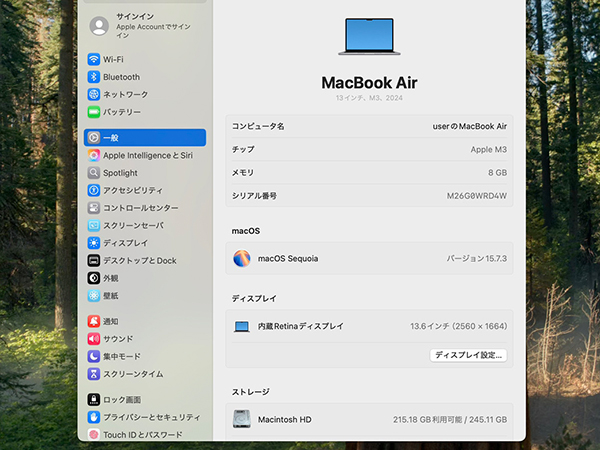Open the バッテリー settings icon
The image size is (600, 450).
[x=94, y=112]
